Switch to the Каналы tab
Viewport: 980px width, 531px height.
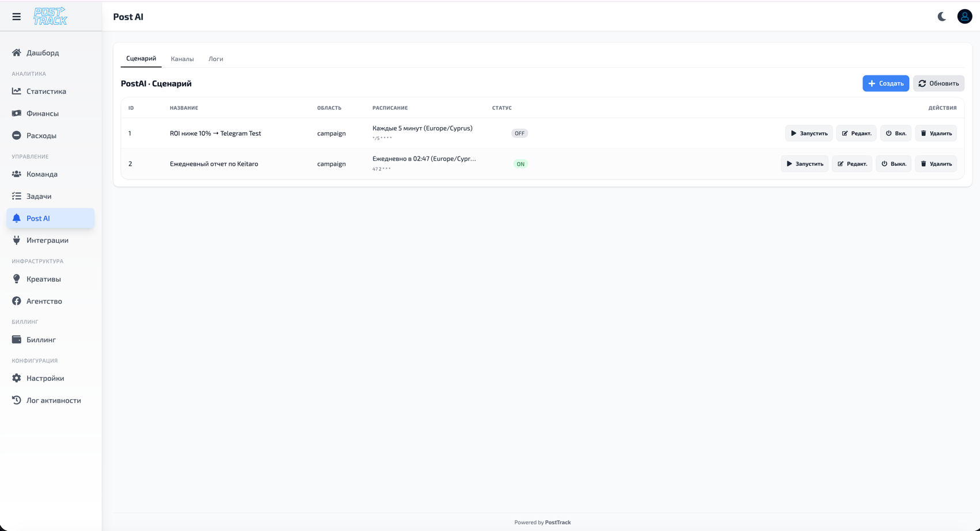pos(182,59)
